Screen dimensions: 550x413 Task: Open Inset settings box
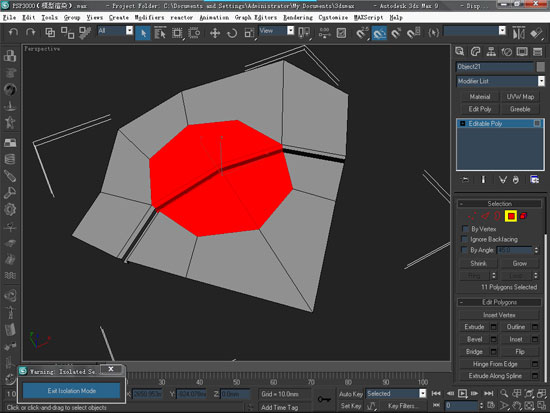(535, 339)
